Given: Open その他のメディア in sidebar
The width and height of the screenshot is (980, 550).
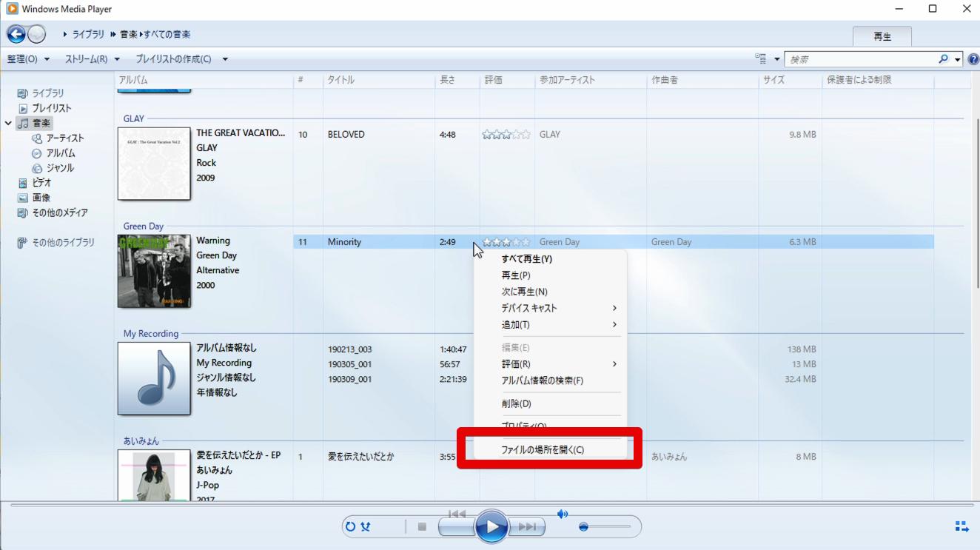Looking at the screenshot, I should (x=59, y=212).
